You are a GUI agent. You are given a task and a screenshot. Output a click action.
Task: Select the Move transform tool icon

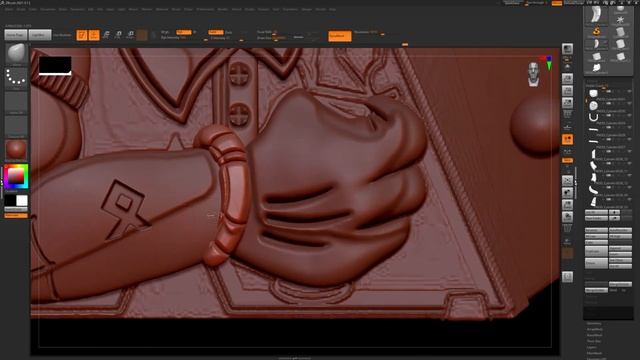(106, 35)
